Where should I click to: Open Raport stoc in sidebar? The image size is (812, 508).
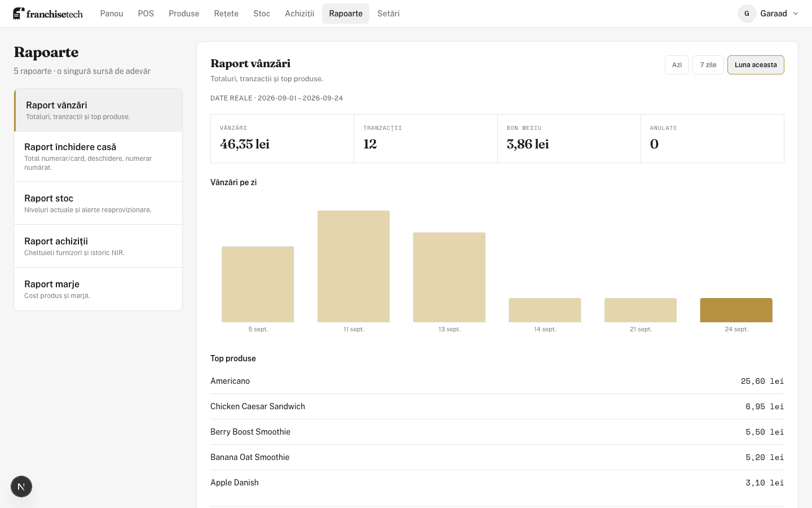[x=98, y=203]
